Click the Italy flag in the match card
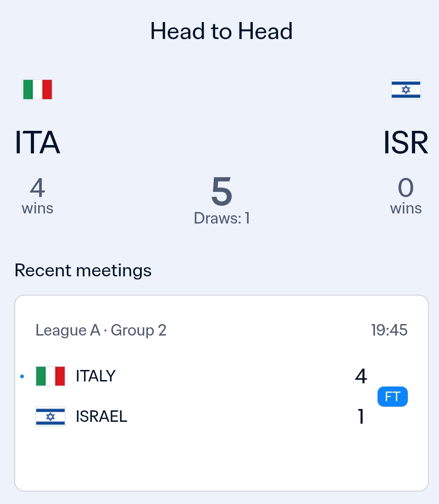Viewport: 439px width, 504px height. (x=50, y=376)
